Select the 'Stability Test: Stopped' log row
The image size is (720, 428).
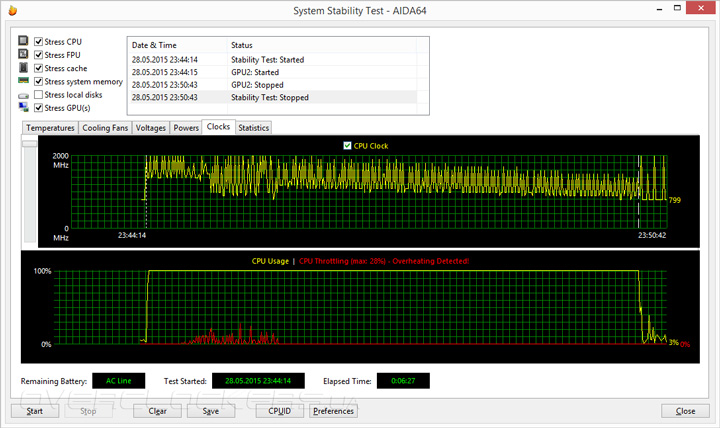click(273, 97)
